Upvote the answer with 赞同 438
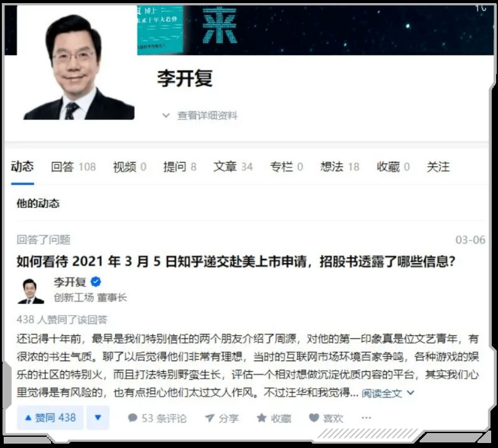498x448 pixels. coord(50,418)
